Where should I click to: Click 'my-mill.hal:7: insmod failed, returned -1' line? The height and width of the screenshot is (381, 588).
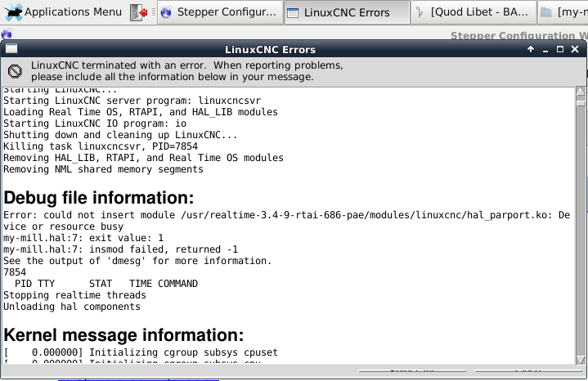point(120,249)
